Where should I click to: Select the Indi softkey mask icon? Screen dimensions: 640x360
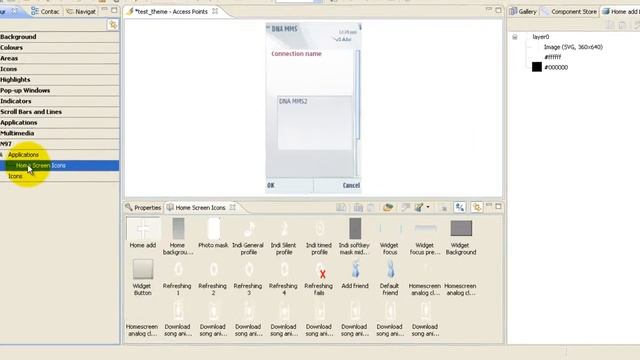tap(355, 229)
